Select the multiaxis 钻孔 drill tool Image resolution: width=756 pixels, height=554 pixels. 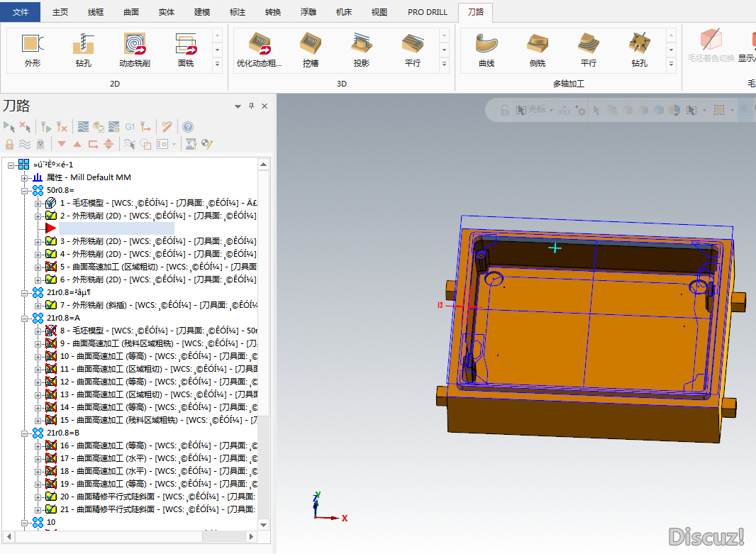pyautogui.click(x=640, y=50)
